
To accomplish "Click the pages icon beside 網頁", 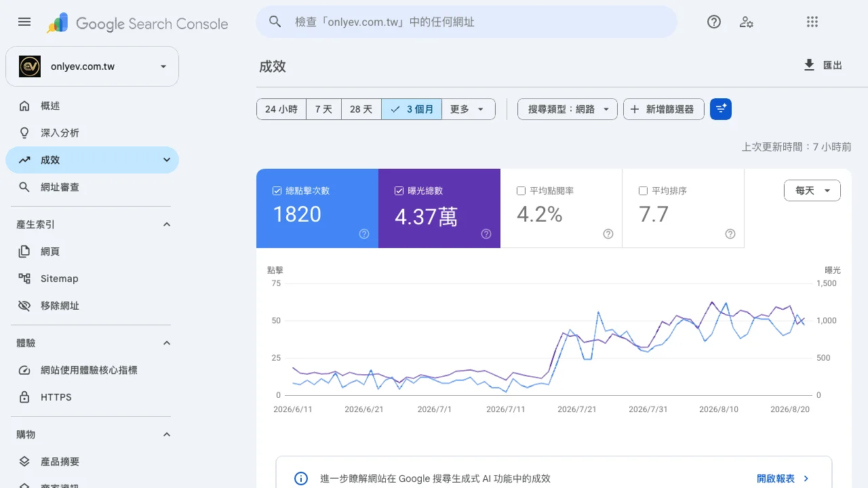I will (x=24, y=251).
